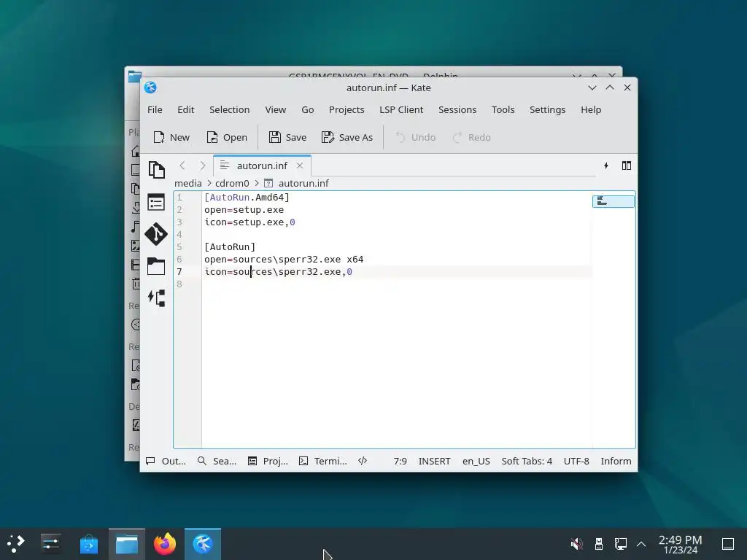
Task: Open the KDE application launcher
Action: point(16,543)
